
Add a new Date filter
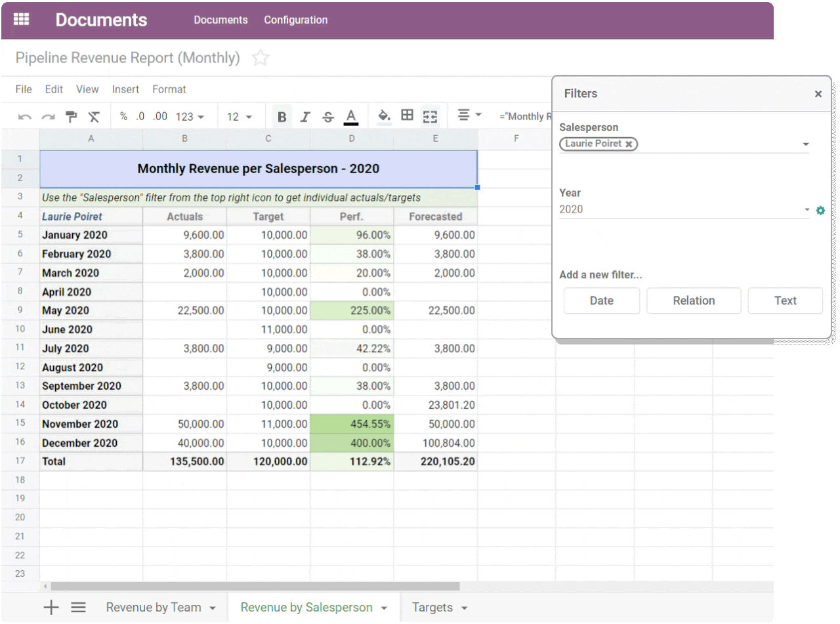601,301
